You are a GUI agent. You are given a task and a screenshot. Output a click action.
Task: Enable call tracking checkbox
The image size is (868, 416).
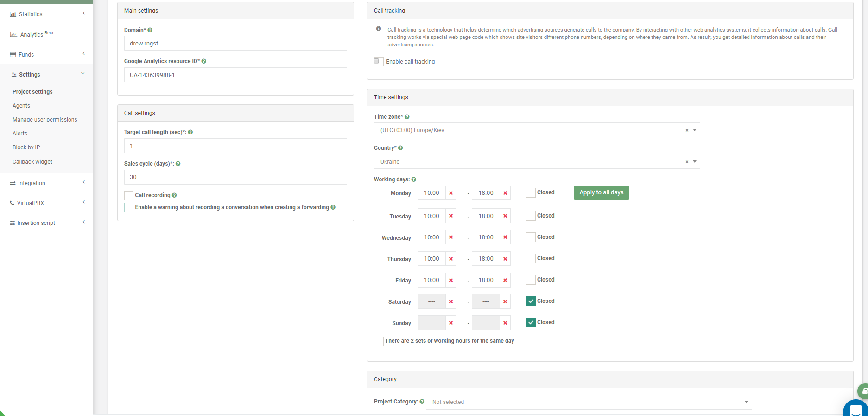point(379,61)
